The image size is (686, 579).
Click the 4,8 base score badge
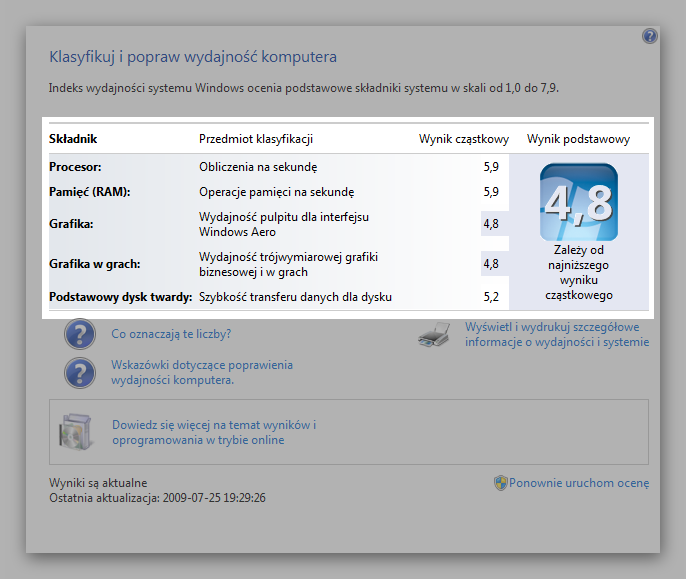tap(578, 202)
